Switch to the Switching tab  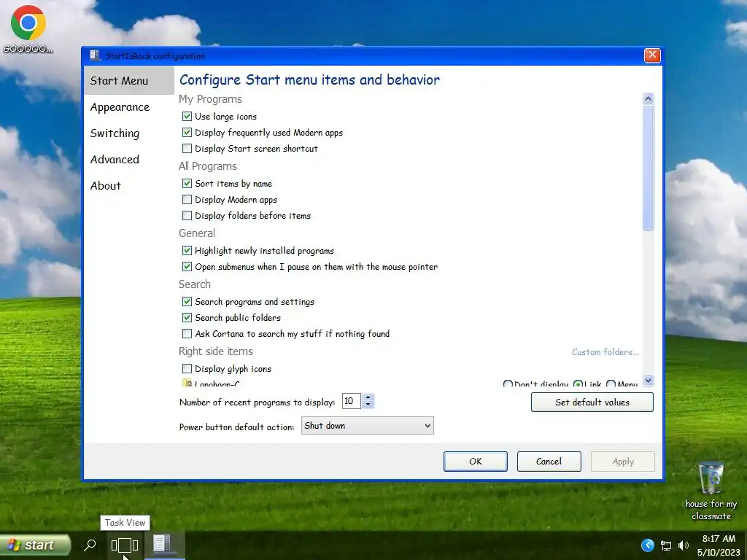115,133
